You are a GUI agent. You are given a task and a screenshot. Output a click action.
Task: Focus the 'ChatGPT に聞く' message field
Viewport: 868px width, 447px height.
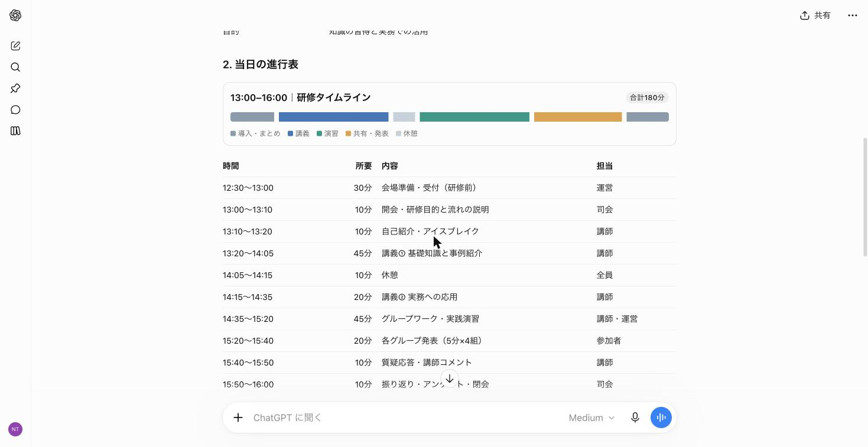406,417
